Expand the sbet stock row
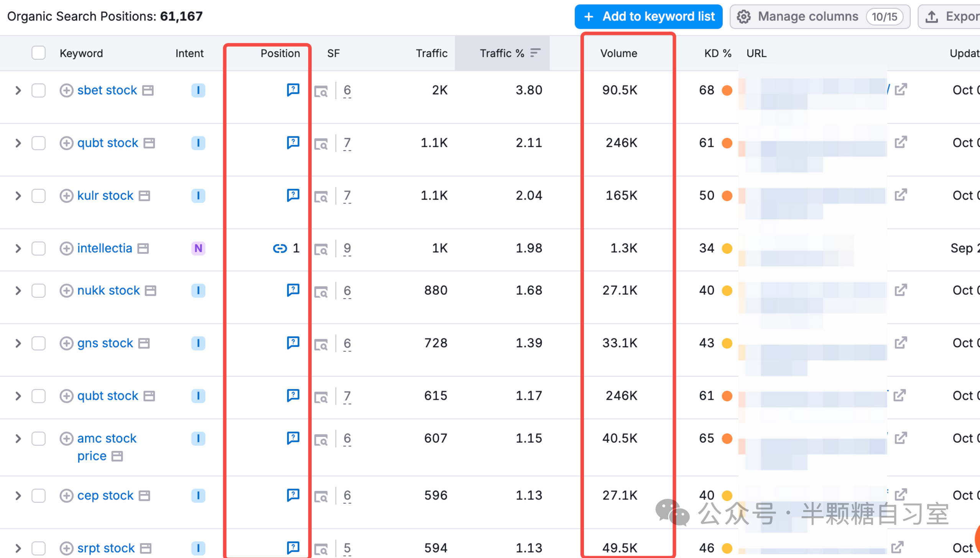The image size is (980, 558). pyautogui.click(x=18, y=90)
